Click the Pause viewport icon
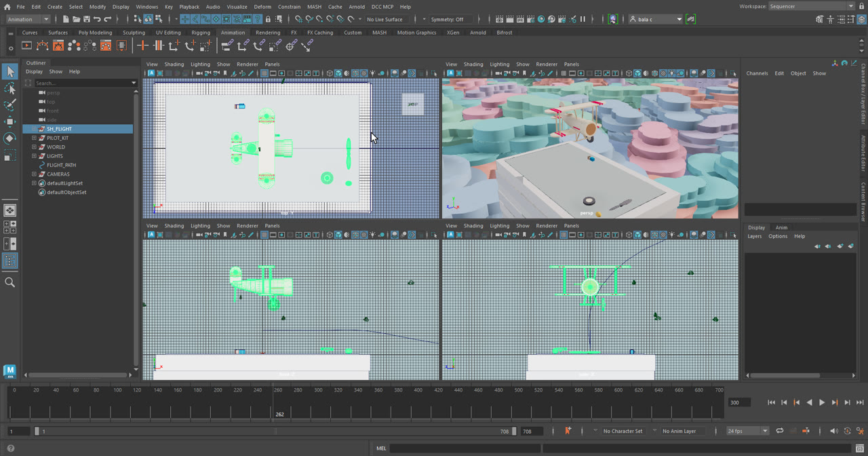This screenshot has width=868, height=456. pos(583,19)
